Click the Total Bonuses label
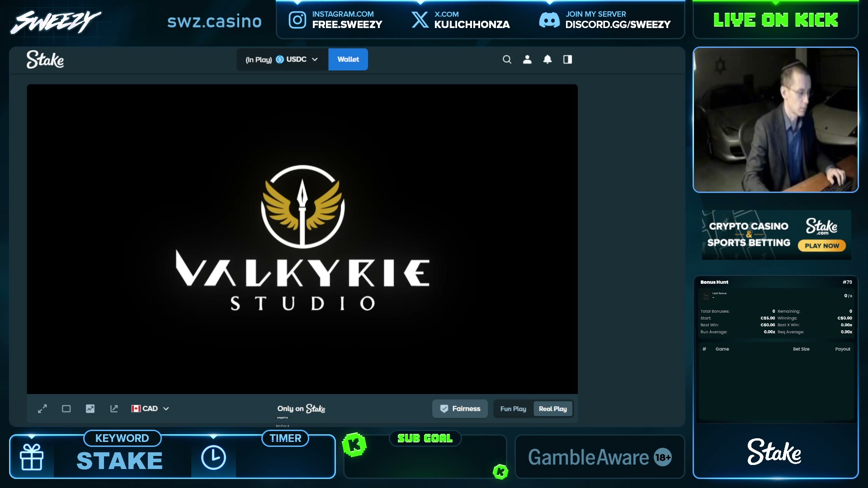 point(715,311)
